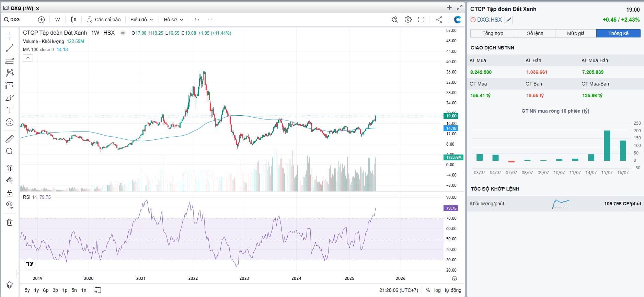Hide all drawings with eye icon
The image size is (644, 297).
[x=10, y=205]
